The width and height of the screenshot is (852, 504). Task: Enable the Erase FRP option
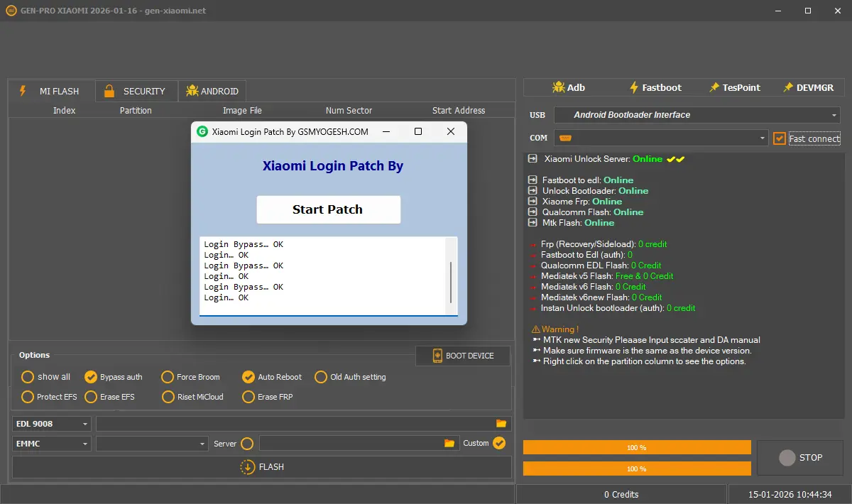click(248, 397)
